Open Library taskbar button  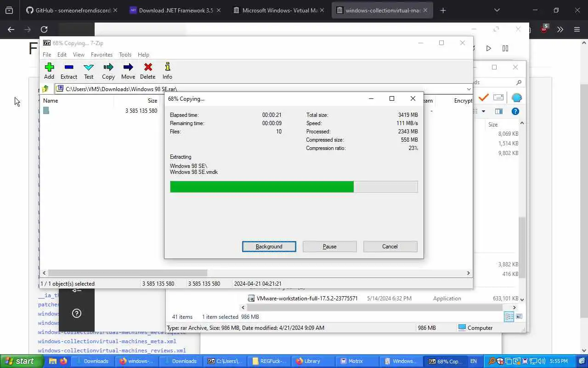(x=312, y=361)
